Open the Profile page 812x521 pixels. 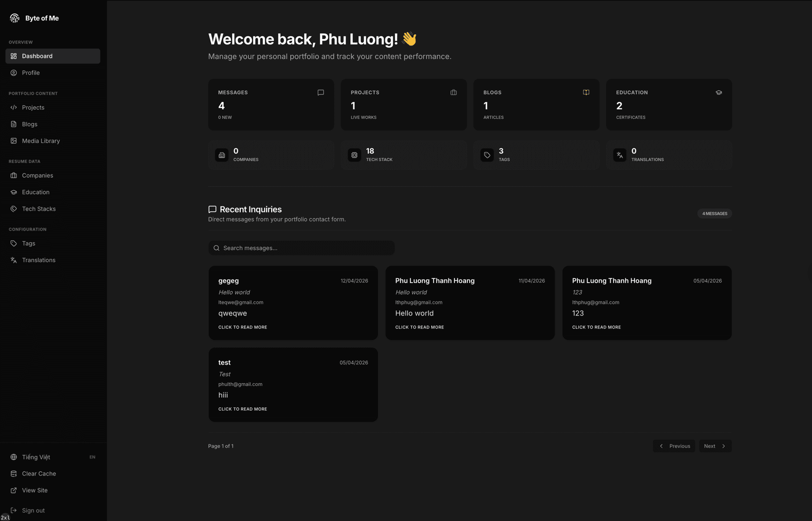coord(53,73)
